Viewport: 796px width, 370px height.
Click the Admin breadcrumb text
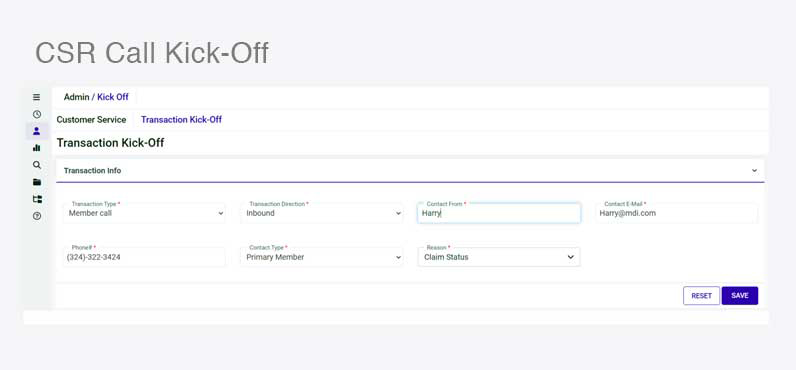76,97
